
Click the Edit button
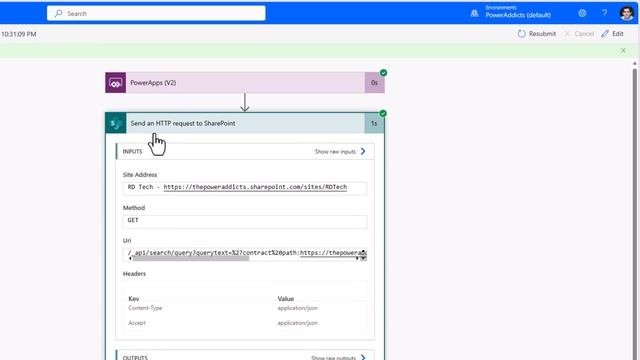[x=612, y=34]
